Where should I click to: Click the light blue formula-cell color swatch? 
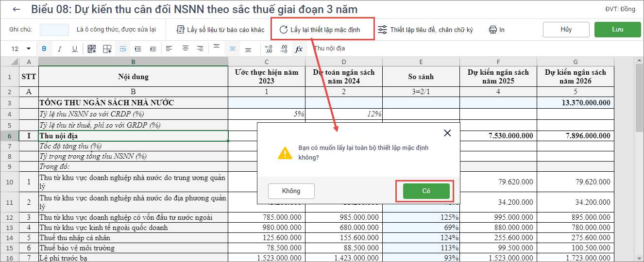click(x=54, y=30)
